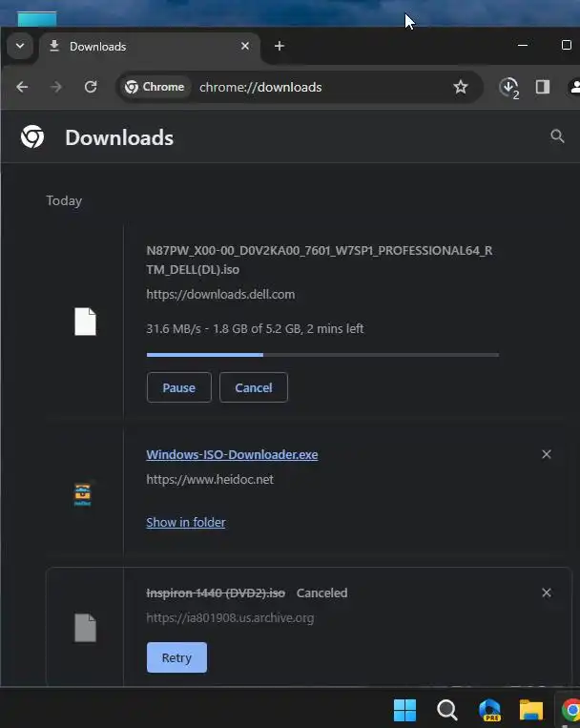The image size is (580, 728).
Task: Open File Explorer from taskbar
Action: pyautogui.click(x=531, y=710)
